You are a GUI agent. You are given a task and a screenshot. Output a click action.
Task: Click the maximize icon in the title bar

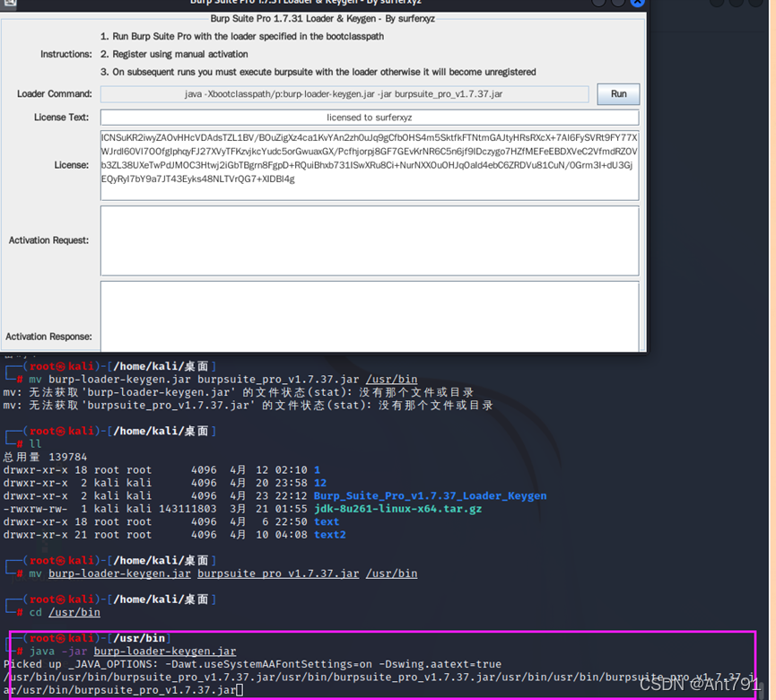click(618, 3)
